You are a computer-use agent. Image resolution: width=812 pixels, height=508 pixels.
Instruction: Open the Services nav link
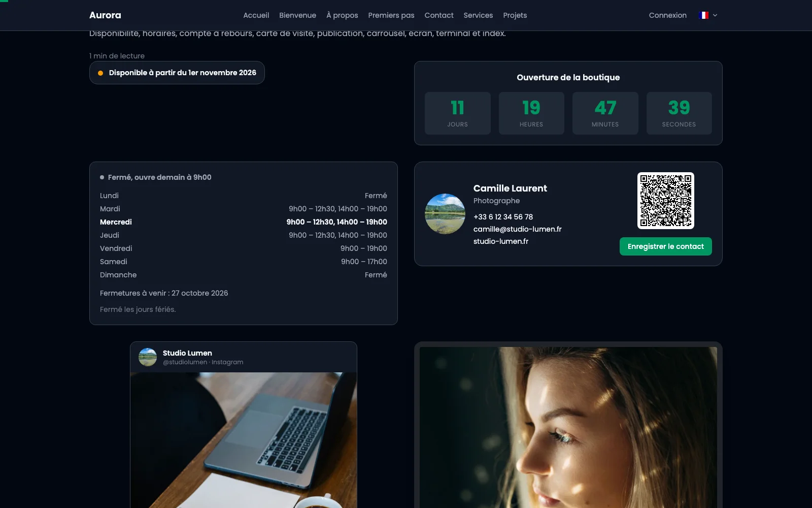click(x=478, y=15)
